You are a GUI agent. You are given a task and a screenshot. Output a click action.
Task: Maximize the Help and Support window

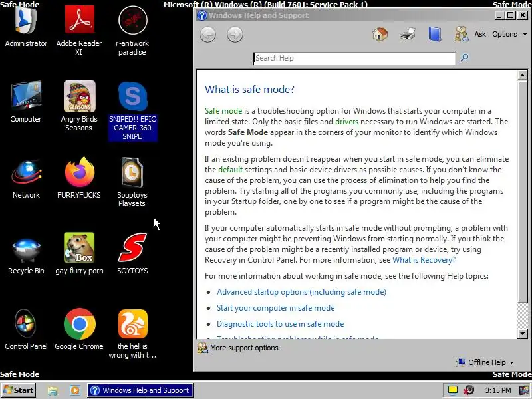click(511, 15)
